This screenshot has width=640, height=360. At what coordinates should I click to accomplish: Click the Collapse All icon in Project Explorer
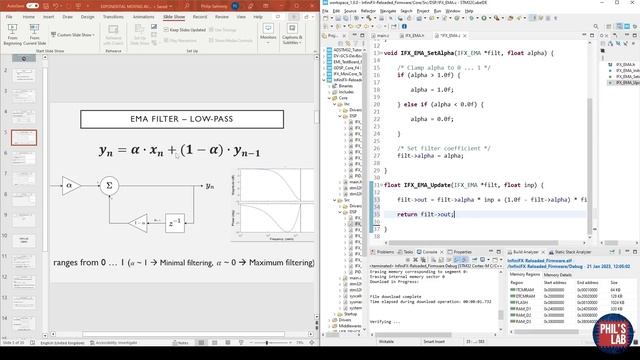pos(341,43)
